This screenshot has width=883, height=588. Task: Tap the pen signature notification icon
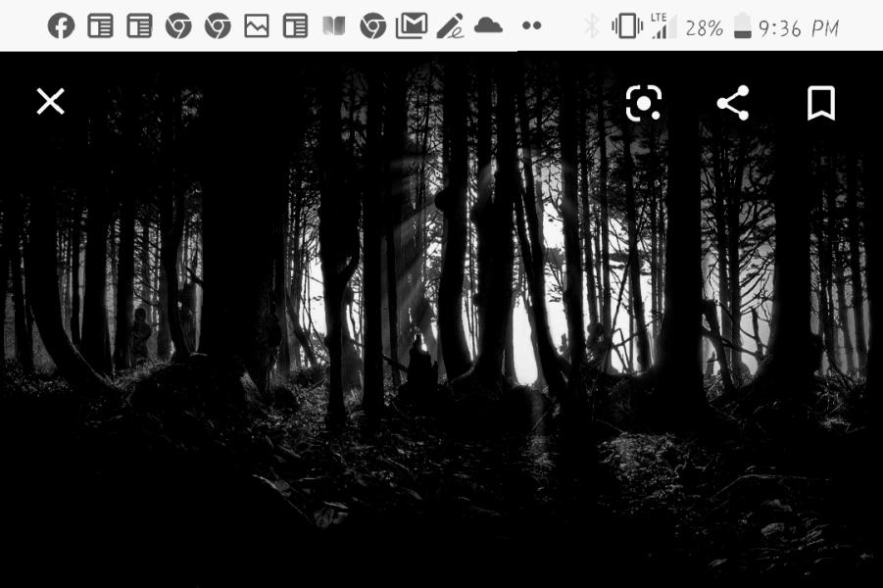pos(450,26)
